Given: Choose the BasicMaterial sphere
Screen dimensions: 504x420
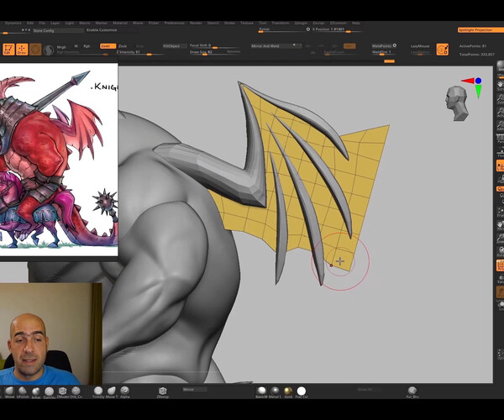Looking at the screenshot, I should pyautogui.click(x=261, y=391).
